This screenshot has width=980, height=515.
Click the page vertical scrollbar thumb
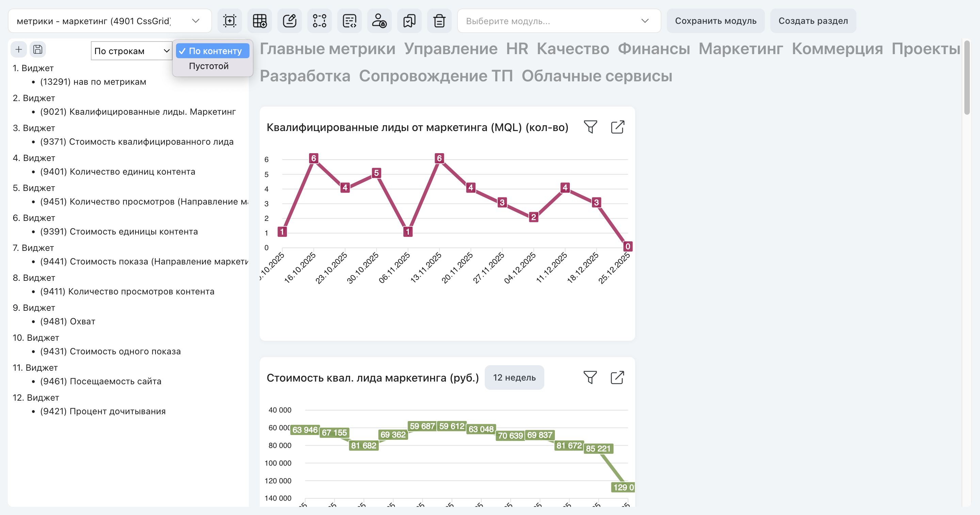967,78
